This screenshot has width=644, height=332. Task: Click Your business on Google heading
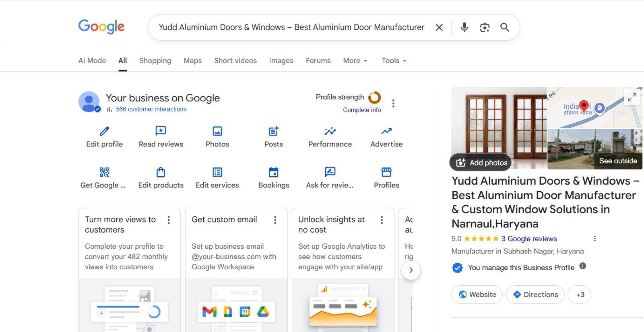pos(163,98)
